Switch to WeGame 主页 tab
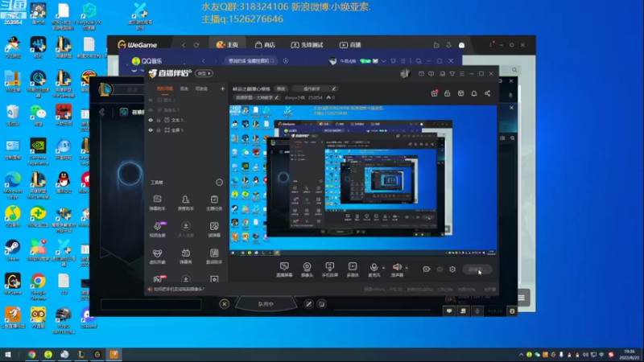644x362 pixels. tap(227, 45)
